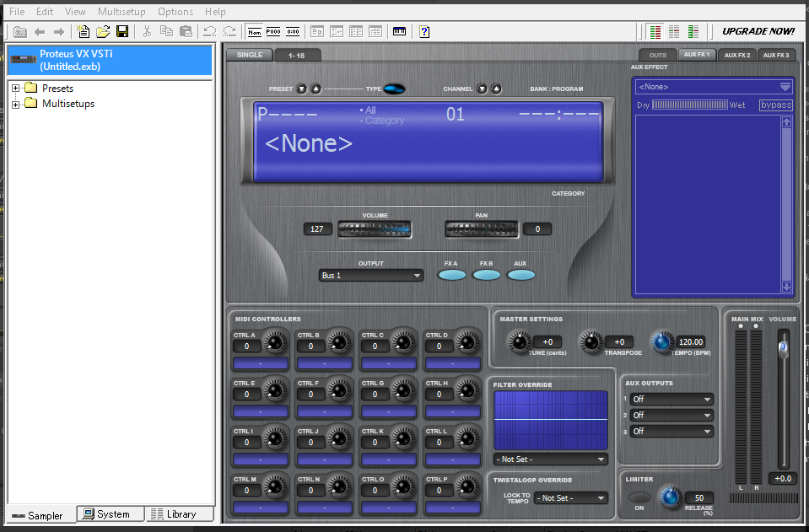This screenshot has width=809, height=532.
Task: Click the Undo toolbar icon
Action: click(209, 31)
